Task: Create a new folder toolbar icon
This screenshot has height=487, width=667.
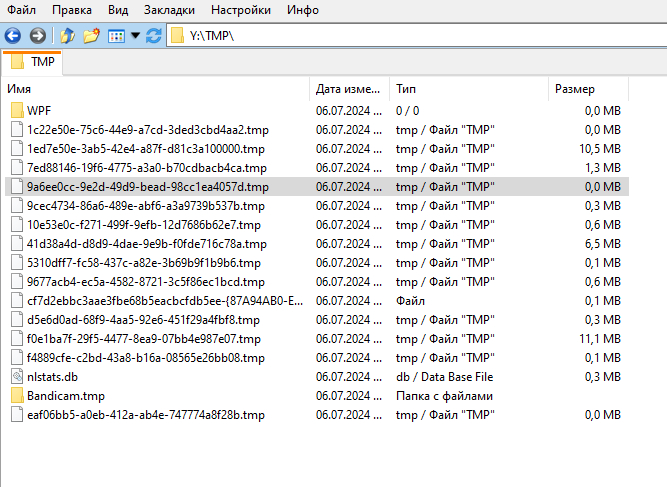Action: point(91,36)
